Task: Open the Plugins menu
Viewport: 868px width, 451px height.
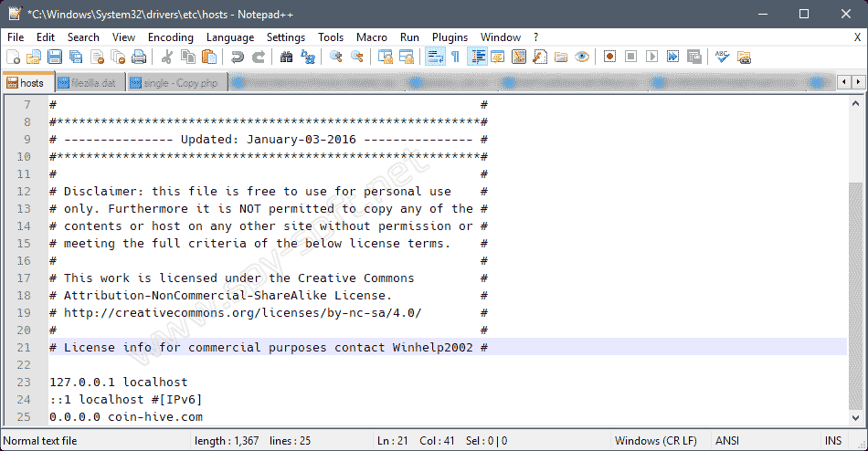Action: coord(450,37)
